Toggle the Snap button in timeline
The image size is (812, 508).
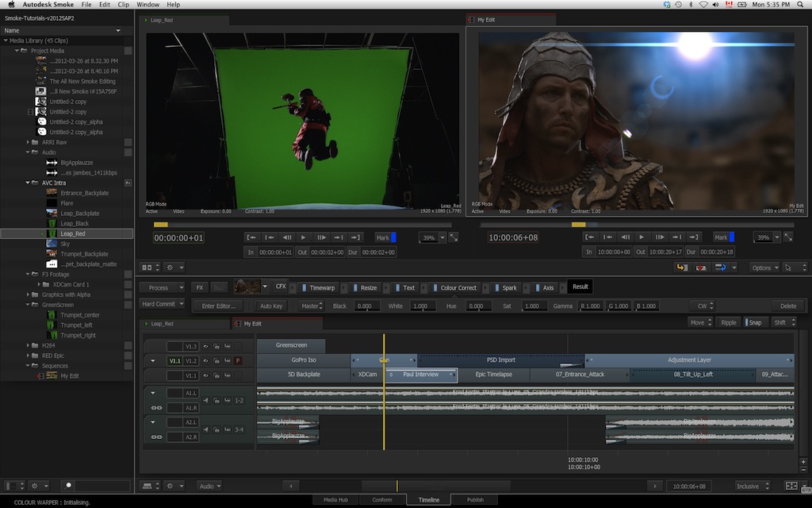pos(754,322)
